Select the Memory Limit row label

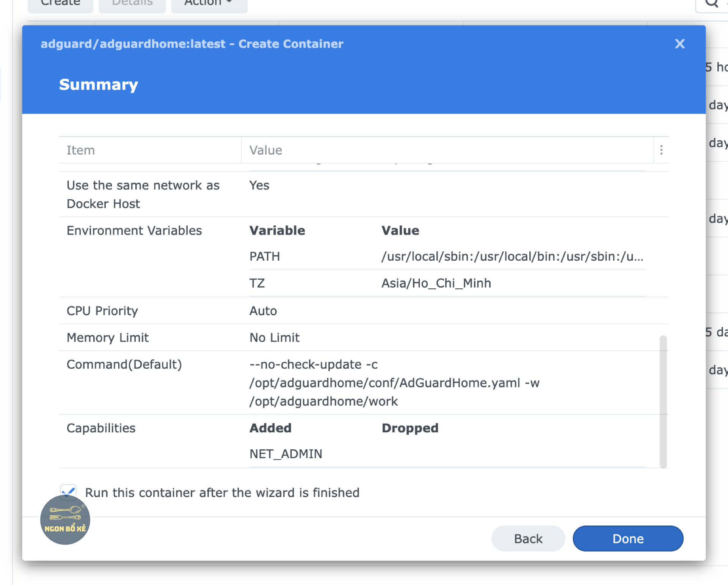108,338
